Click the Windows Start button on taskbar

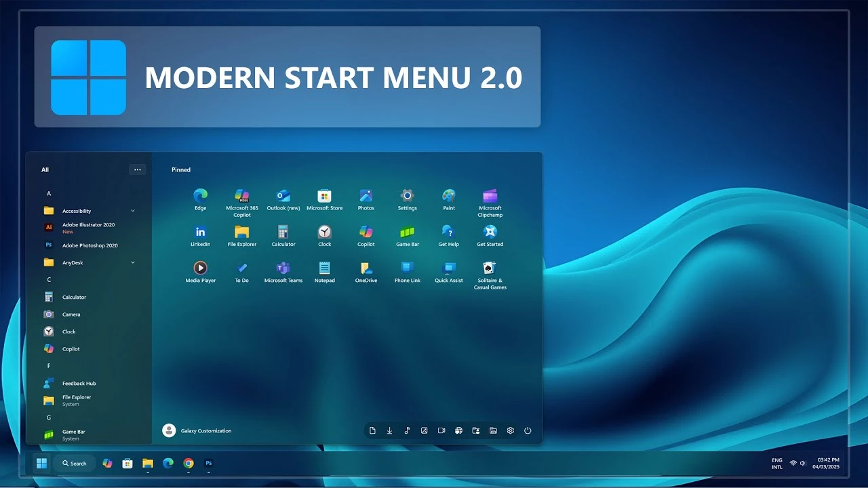click(x=41, y=464)
